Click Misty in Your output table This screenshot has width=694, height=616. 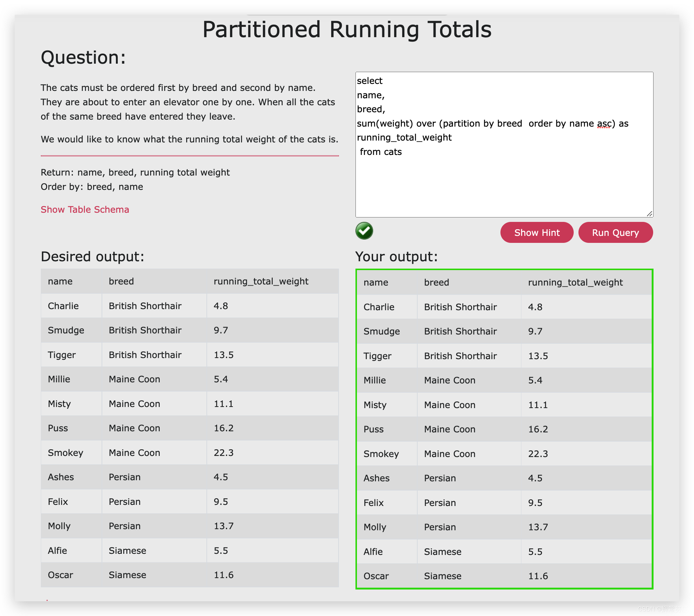tap(375, 405)
